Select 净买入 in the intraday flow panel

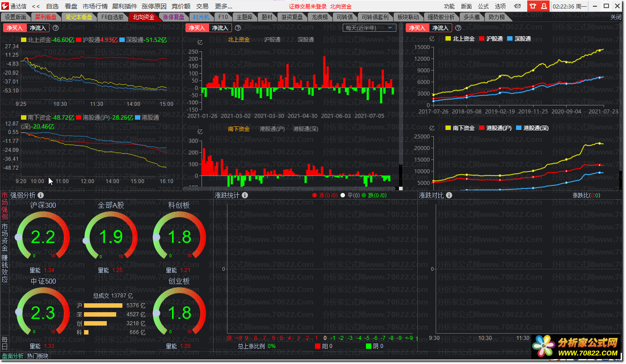[15, 28]
